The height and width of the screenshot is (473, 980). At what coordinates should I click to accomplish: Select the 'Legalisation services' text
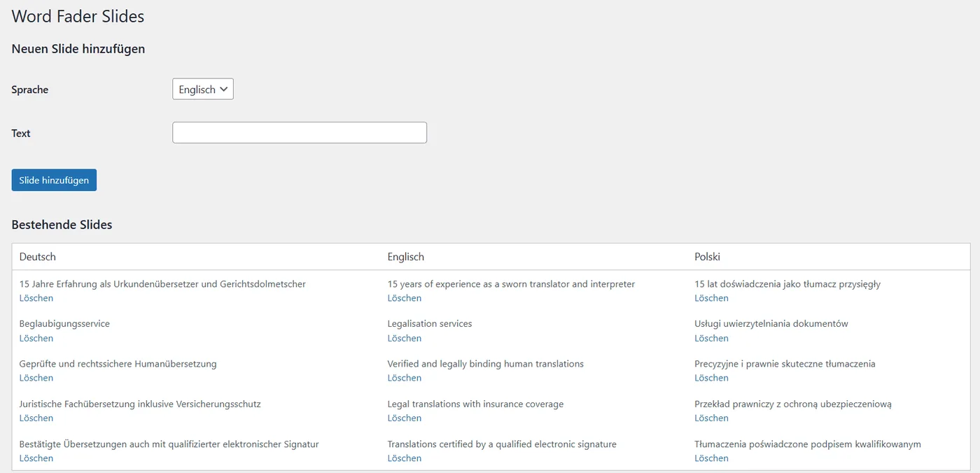[430, 324]
